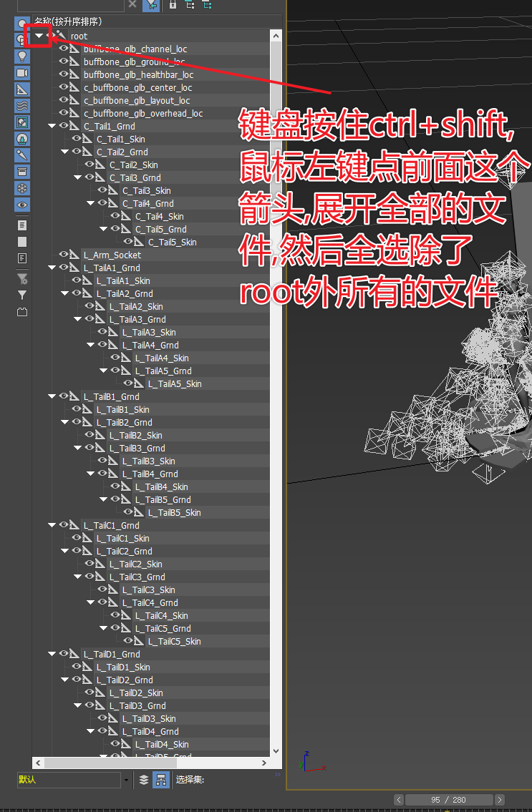Toggle Display Groups filter icon
This screenshot has height=812, width=532.
[21, 123]
